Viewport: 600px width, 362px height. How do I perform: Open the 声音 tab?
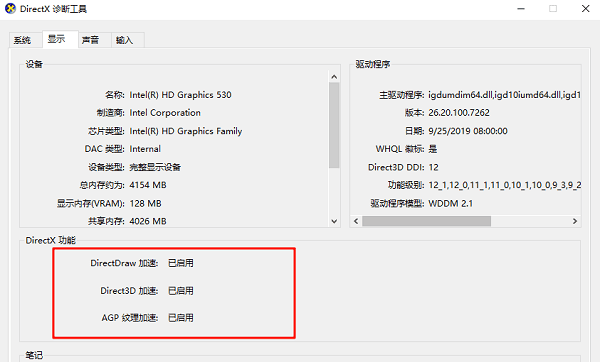(x=95, y=40)
